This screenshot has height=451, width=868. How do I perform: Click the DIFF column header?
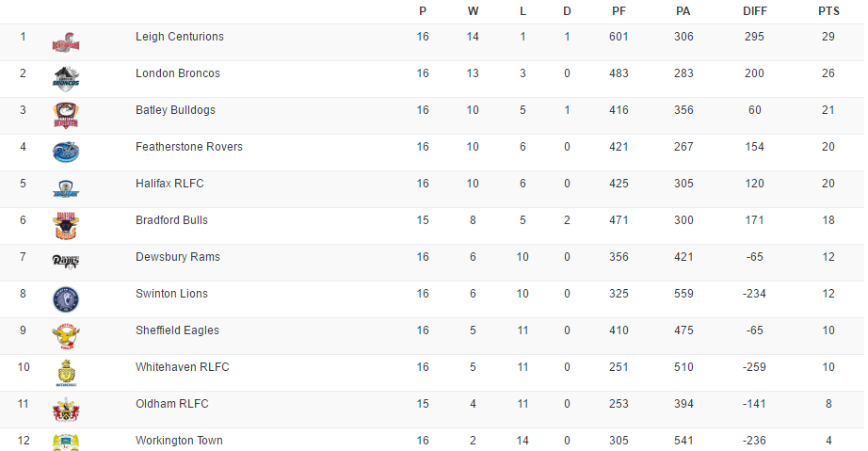[x=754, y=11]
